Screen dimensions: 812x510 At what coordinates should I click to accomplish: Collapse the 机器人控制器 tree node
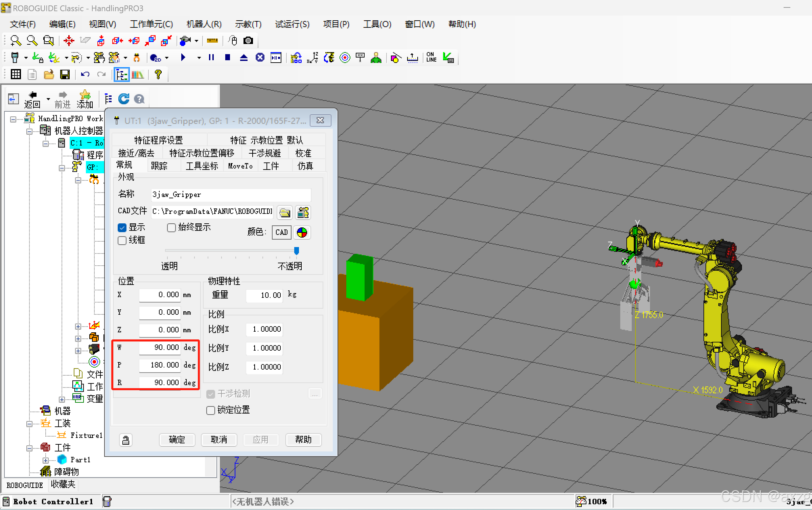click(29, 131)
